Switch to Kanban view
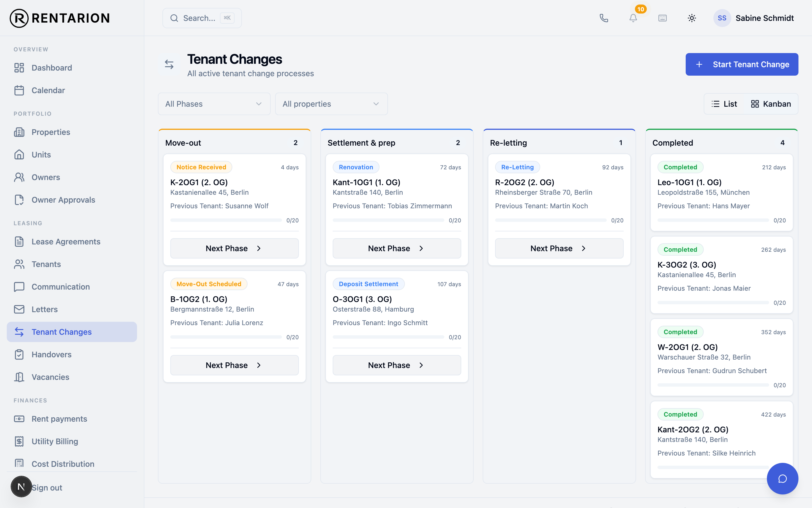Viewport: 812px width, 508px height. (x=771, y=104)
